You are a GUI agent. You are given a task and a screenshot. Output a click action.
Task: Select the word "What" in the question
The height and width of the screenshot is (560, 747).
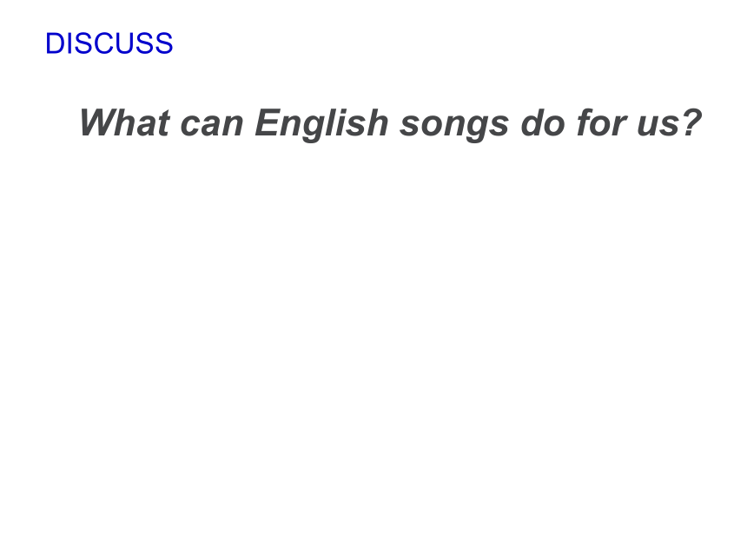point(124,123)
